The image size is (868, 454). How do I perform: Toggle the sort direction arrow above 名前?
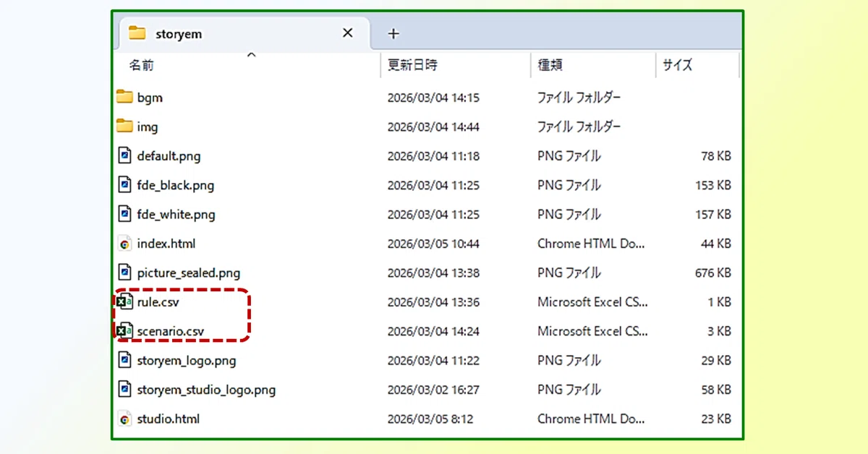coord(251,54)
